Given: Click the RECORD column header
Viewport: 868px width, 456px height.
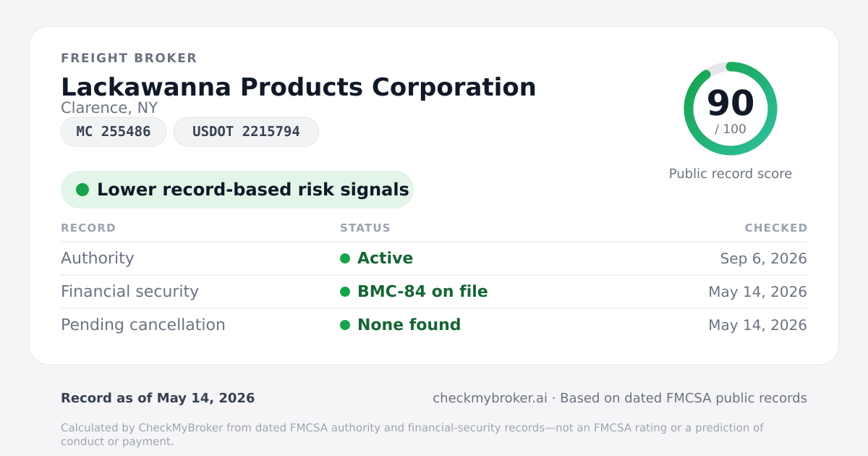Looking at the screenshot, I should click(88, 228).
